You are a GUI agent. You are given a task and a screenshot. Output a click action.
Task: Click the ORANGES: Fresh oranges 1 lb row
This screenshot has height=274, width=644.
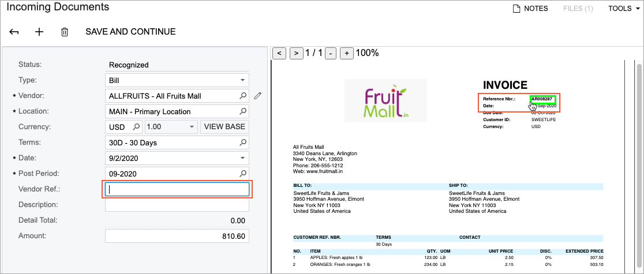click(x=448, y=265)
